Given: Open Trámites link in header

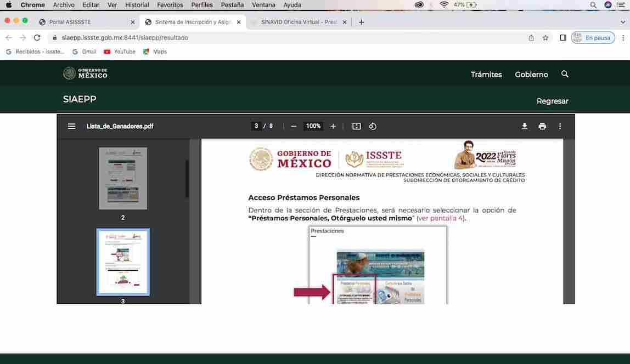Looking at the screenshot, I should coord(486,75).
